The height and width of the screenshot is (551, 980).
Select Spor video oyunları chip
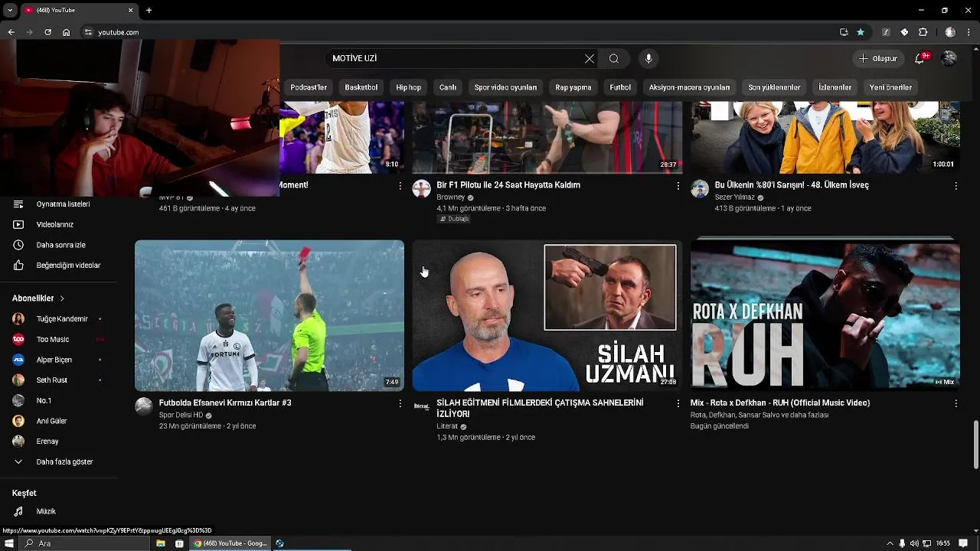point(505,87)
